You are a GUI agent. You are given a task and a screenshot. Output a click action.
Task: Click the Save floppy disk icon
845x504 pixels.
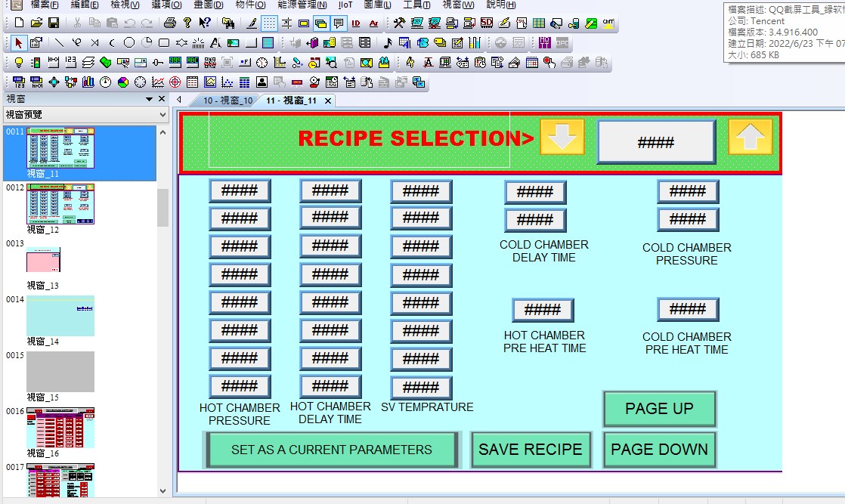[x=54, y=23]
